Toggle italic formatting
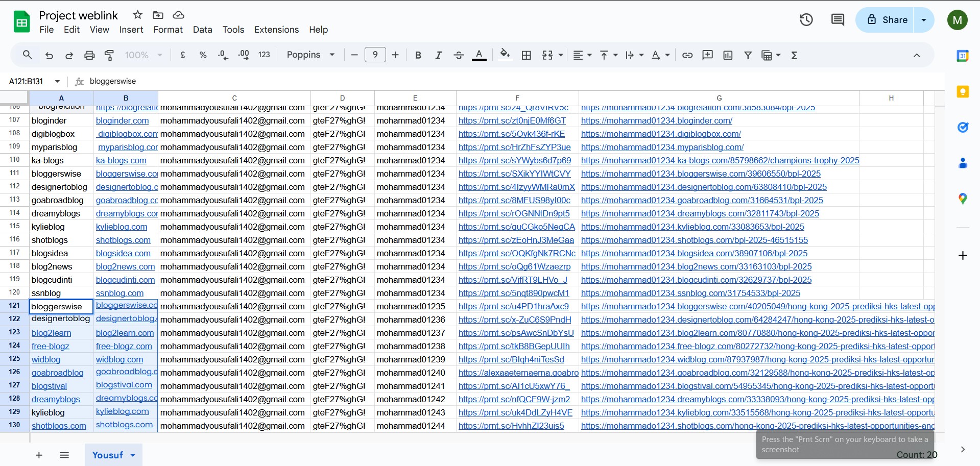This screenshot has height=466, width=980. pos(438,55)
